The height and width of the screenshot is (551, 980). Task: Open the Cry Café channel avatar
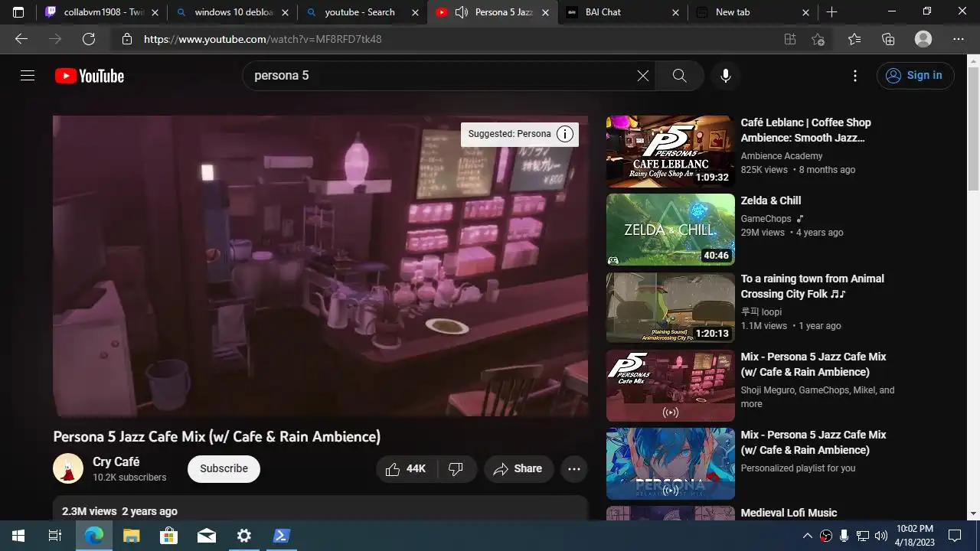click(x=68, y=468)
